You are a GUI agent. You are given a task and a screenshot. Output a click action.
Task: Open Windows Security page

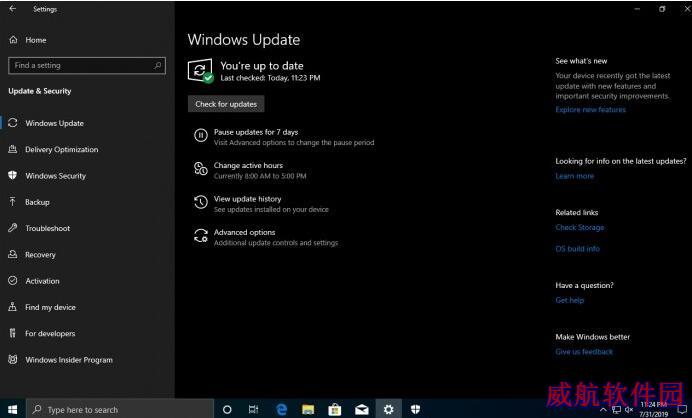click(x=56, y=176)
